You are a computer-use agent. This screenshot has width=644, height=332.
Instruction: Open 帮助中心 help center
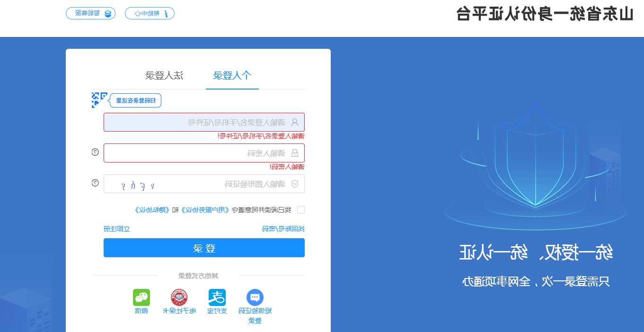[150, 13]
